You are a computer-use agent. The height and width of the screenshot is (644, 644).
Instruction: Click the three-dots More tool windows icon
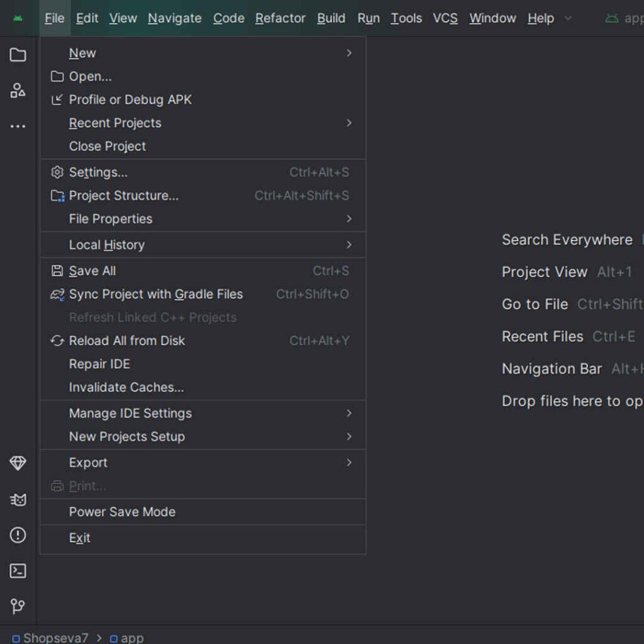coord(18,126)
